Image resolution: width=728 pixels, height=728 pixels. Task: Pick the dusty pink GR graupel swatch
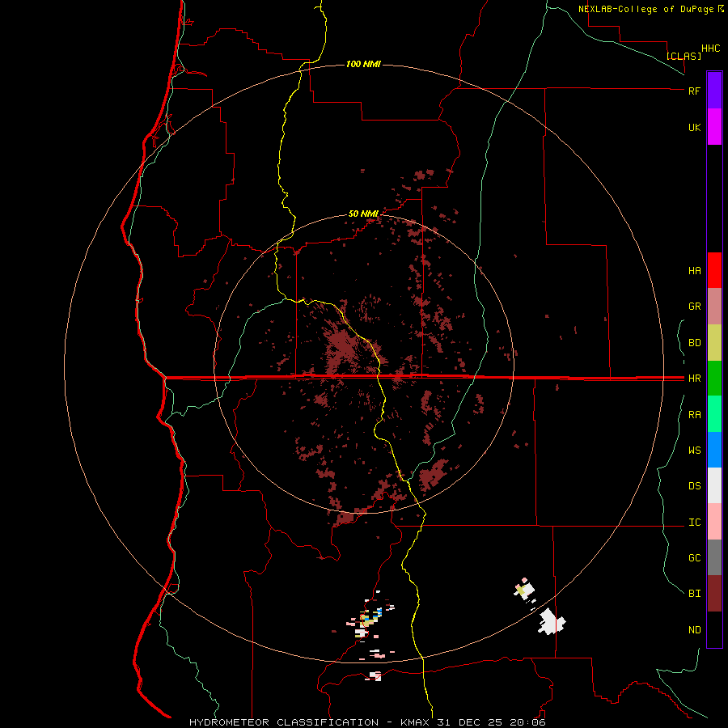714,307
